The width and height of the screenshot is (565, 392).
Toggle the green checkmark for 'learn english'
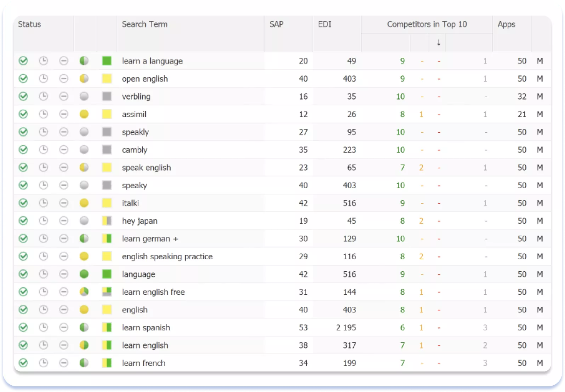(x=23, y=345)
